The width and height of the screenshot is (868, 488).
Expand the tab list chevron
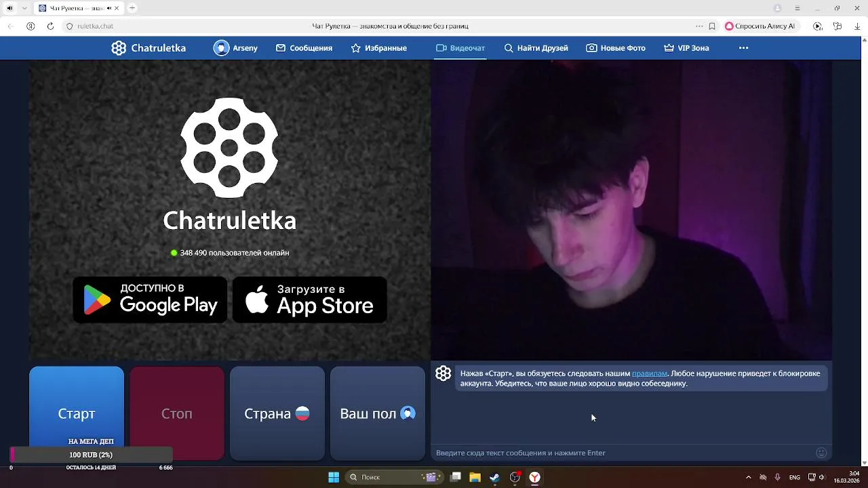click(25, 8)
